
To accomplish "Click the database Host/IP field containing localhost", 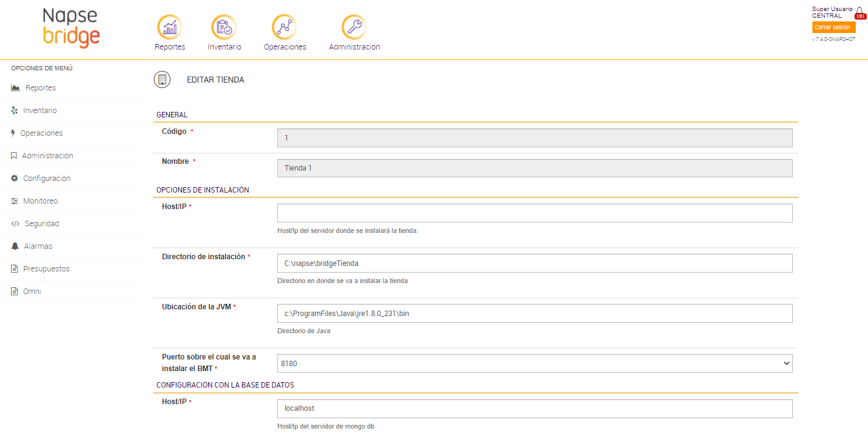I will click(534, 408).
